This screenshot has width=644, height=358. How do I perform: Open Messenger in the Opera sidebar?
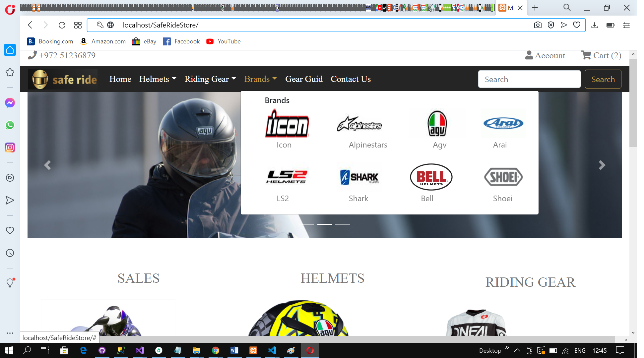coord(10,103)
